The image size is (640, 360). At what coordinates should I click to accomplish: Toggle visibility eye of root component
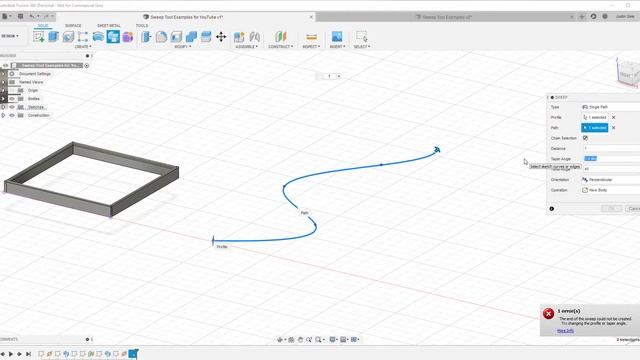6,65
